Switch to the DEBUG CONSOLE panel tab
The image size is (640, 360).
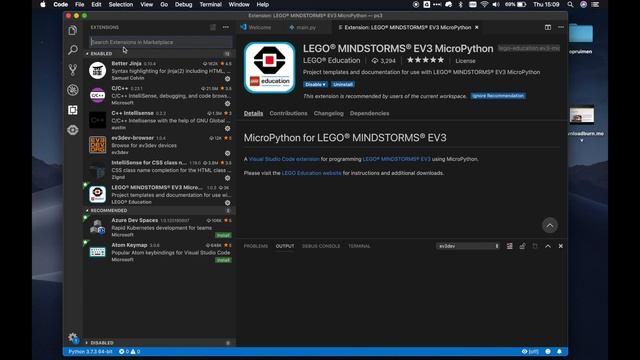pyautogui.click(x=321, y=246)
